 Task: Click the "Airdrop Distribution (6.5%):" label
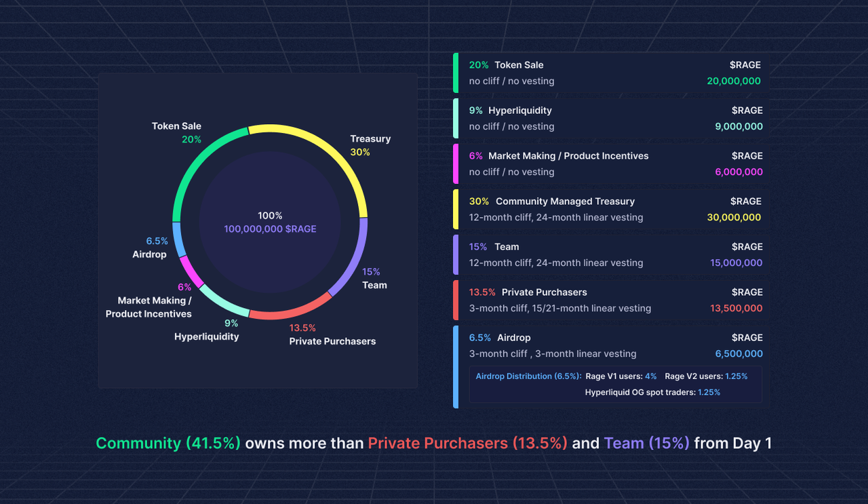click(528, 376)
